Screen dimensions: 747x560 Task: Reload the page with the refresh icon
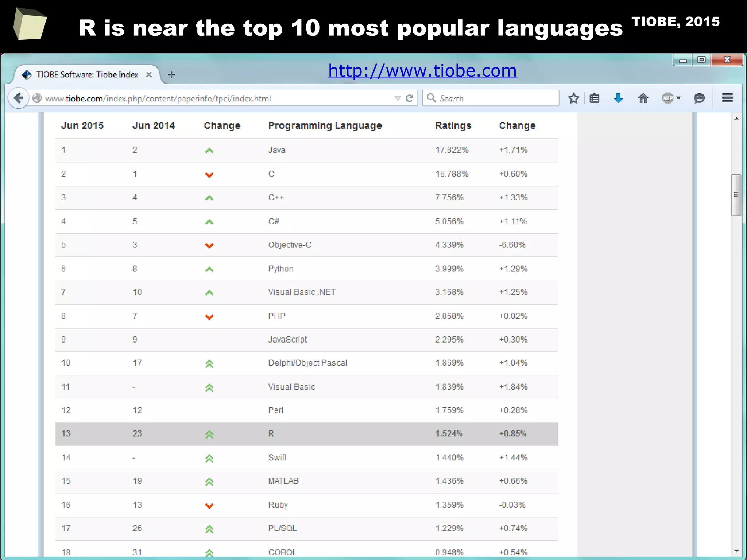(x=410, y=98)
